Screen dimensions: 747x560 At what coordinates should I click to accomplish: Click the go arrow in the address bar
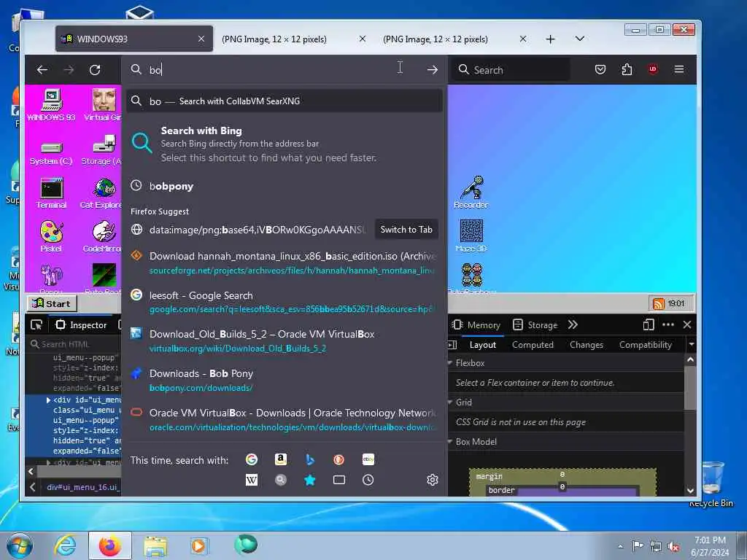(432, 70)
